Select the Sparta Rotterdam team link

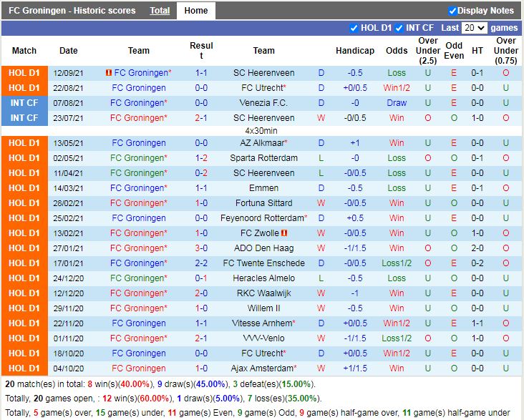[263, 158]
